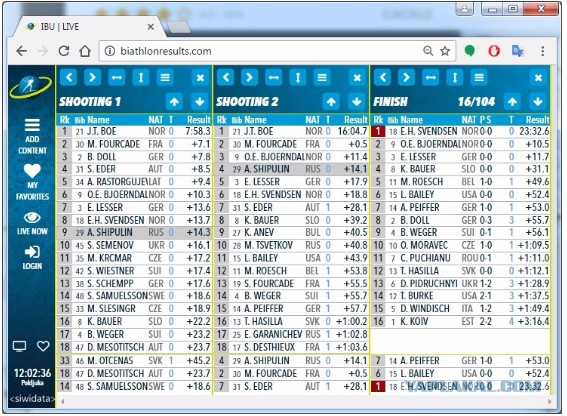Select O. MORAVEC row in Finish
567x416 pixels.
(x=461, y=246)
